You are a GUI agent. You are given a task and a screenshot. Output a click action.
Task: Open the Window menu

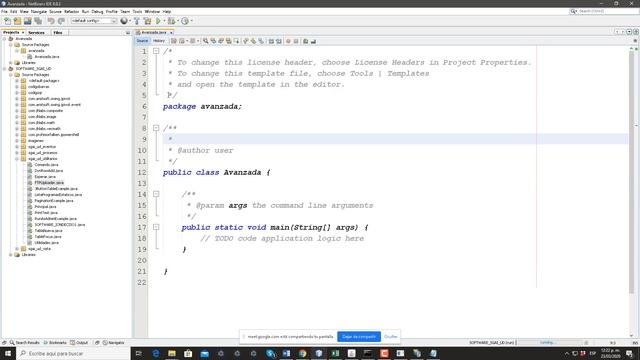point(152,11)
